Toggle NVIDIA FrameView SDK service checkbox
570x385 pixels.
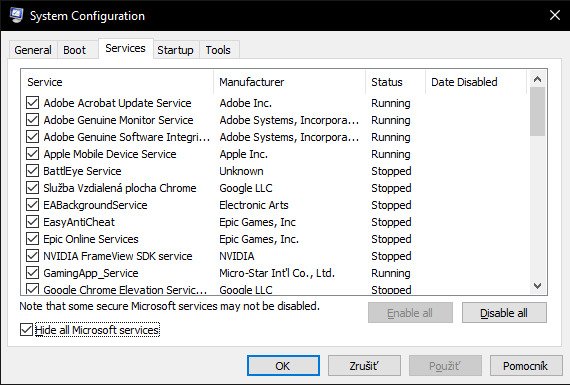click(32, 256)
